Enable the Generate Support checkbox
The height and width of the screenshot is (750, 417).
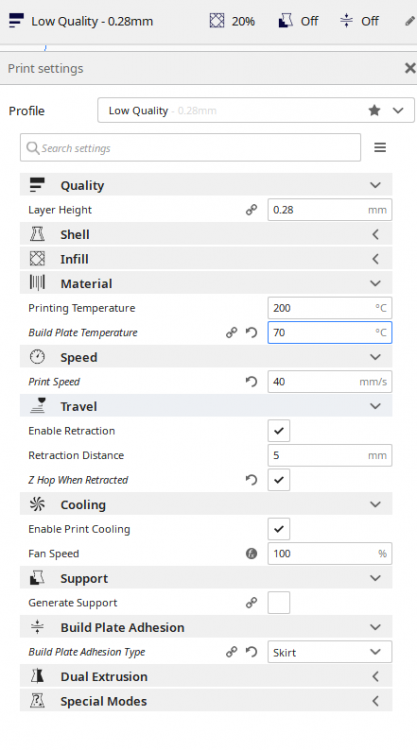[279, 603]
